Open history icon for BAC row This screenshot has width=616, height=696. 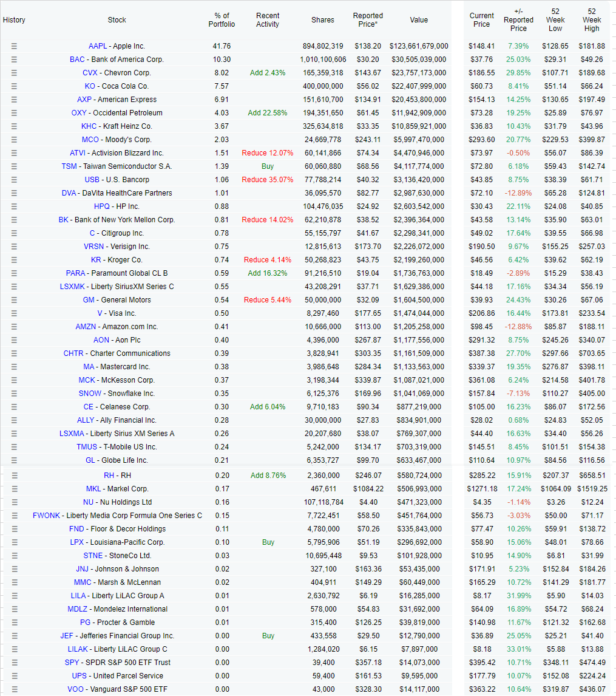pyautogui.click(x=14, y=60)
